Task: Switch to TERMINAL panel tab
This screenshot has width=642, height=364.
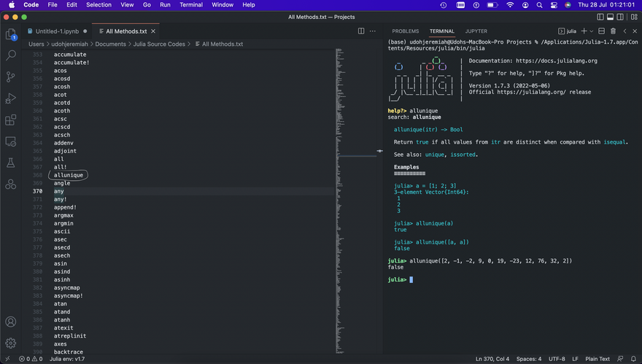Action: click(x=442, y=31)
